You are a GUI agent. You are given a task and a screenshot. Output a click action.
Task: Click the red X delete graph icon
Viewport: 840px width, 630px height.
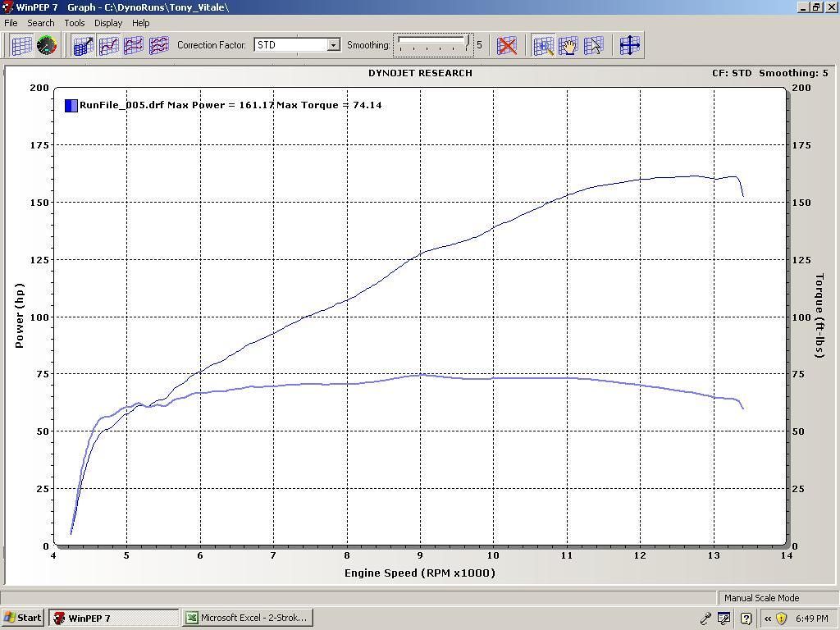coord(506,46)
